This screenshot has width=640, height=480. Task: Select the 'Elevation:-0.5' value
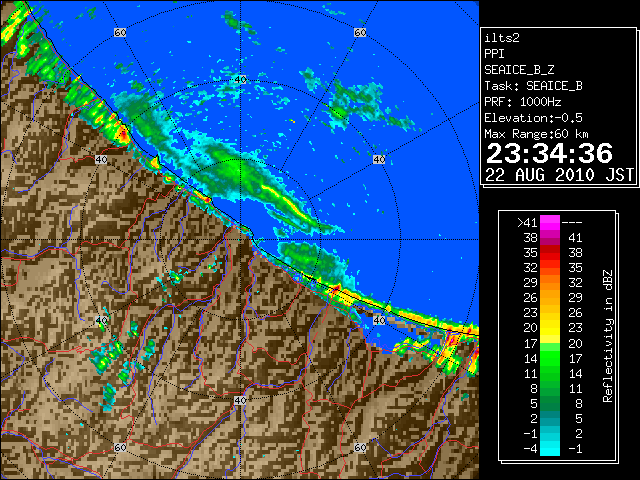click(x=533, y=118)
